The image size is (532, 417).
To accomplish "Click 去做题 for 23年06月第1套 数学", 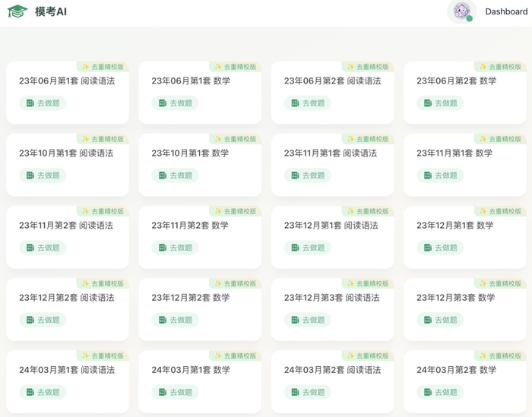I will [175, 103].
